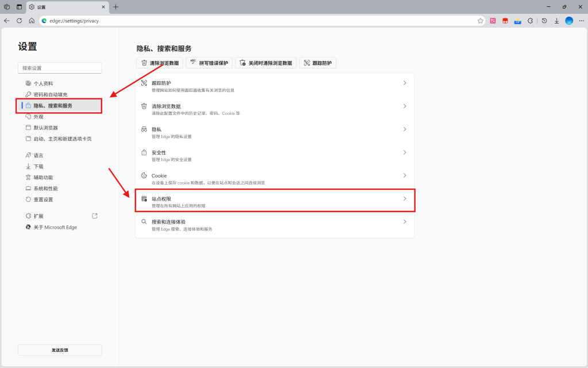588x368 pixels.
Task: Go to the browser home page
Action: (x=32, y=21)
